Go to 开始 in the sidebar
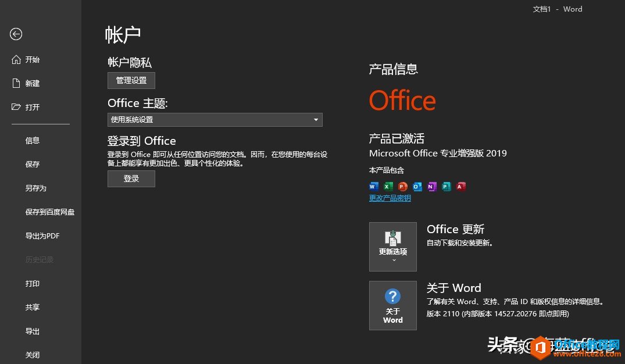Screen dimensions: 625x364 pyautogui.click(x=33, y=59)
